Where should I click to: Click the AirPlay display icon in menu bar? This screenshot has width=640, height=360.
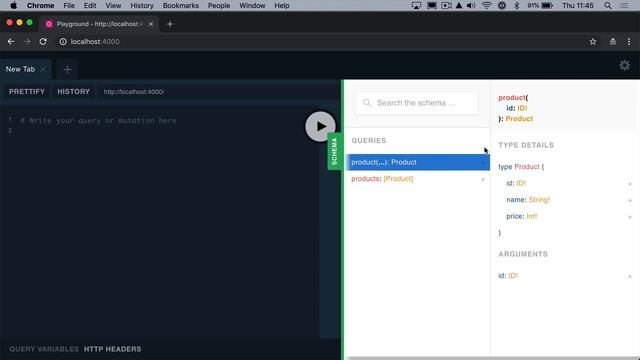[416, 6]
